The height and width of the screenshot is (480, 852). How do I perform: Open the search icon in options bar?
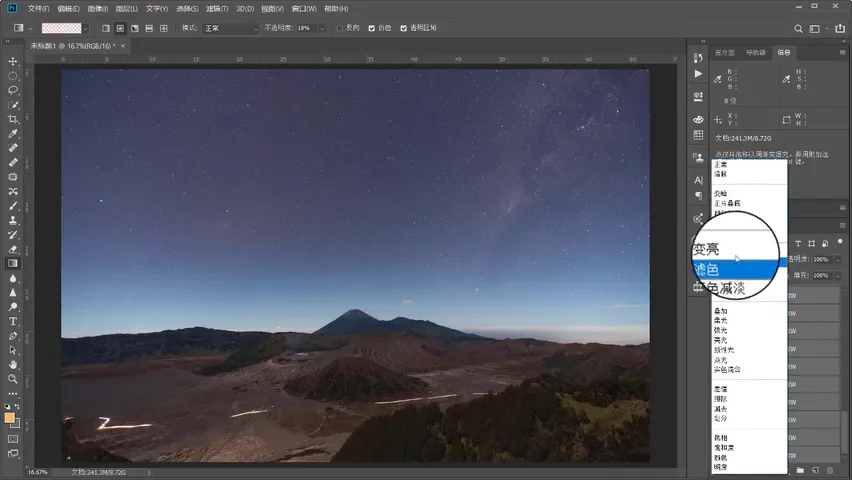[798, 29]
